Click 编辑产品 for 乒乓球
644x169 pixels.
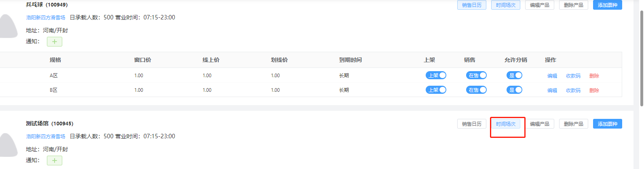[x=539, y=5]
